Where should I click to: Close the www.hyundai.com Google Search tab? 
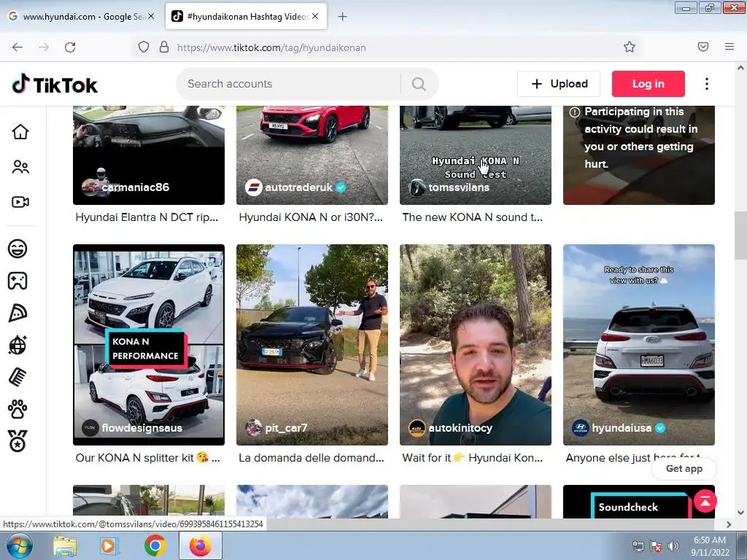point(151,16)
